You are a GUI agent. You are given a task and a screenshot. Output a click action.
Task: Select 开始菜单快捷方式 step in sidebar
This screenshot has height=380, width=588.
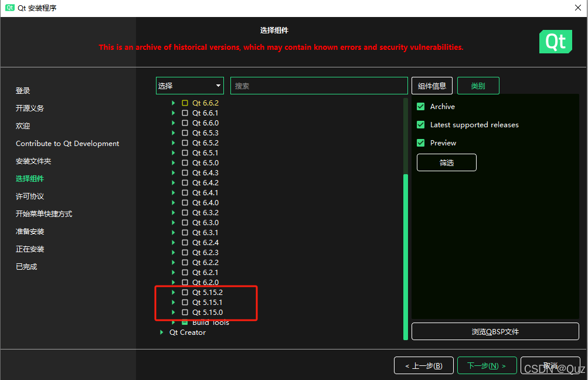44,214
